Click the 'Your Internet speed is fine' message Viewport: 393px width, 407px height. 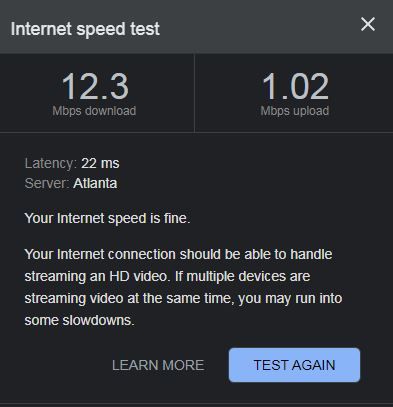[x=107, y=218]
